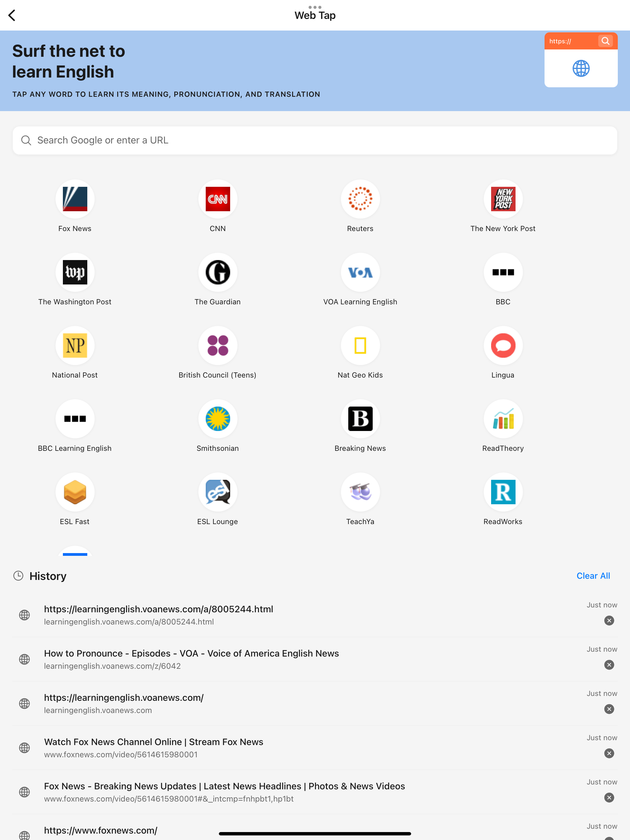Tap the 'Surf the net to learn English' heading

(68, 61)
